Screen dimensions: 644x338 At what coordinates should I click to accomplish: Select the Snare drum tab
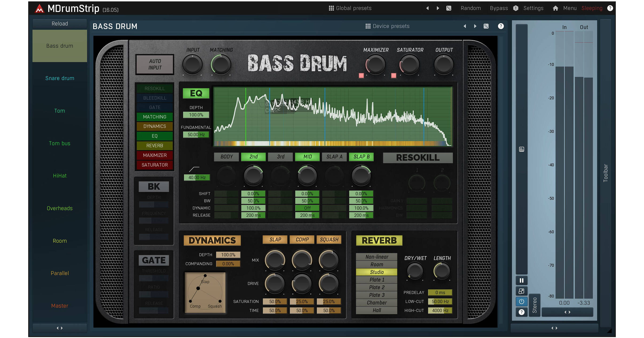(59, 78)
